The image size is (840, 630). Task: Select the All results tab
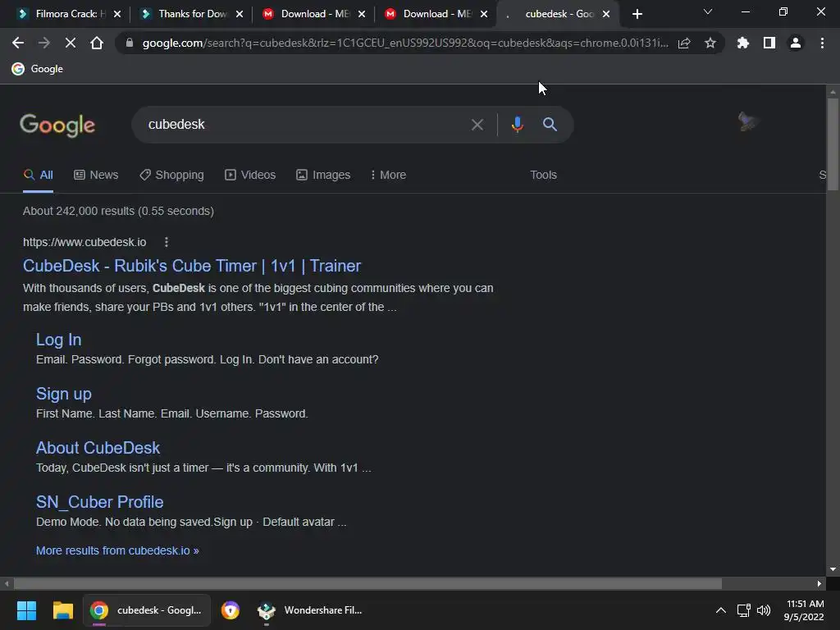(x=38, y=176)
